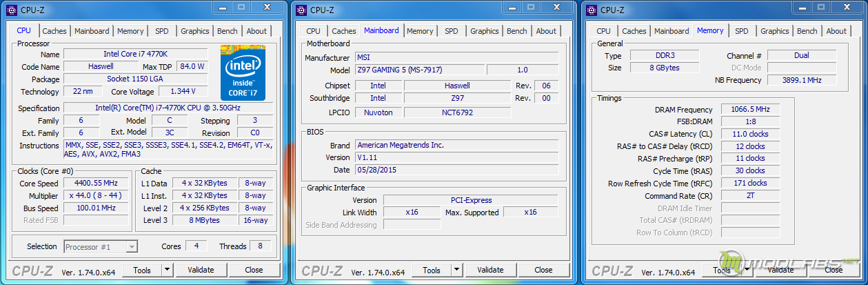Click the 11.0 clocks CAS# Latency value
The height and width of the screenshot is (285, 868).
click(750, 134)
